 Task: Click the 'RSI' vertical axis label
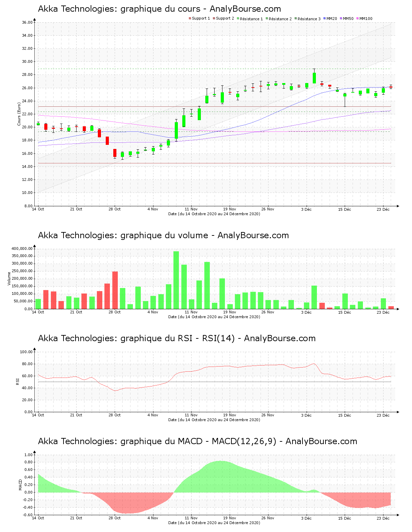(18, 381)
